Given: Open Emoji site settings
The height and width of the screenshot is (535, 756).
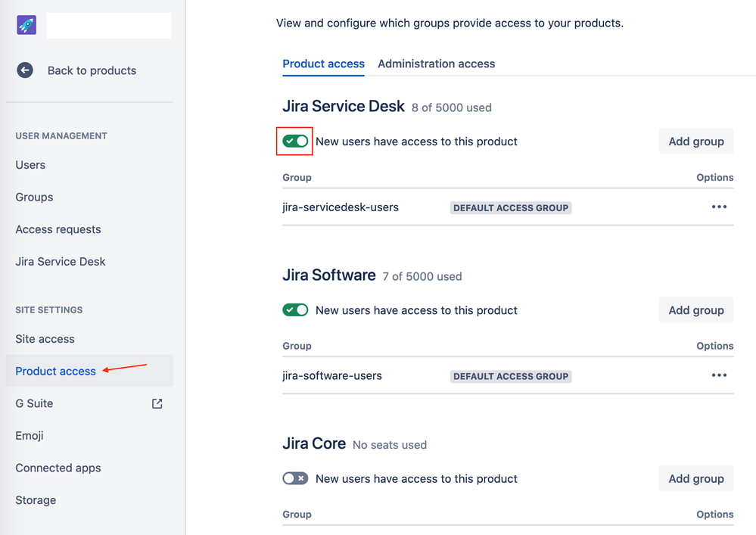Looking at the screenshot, I should pos(30,436).
